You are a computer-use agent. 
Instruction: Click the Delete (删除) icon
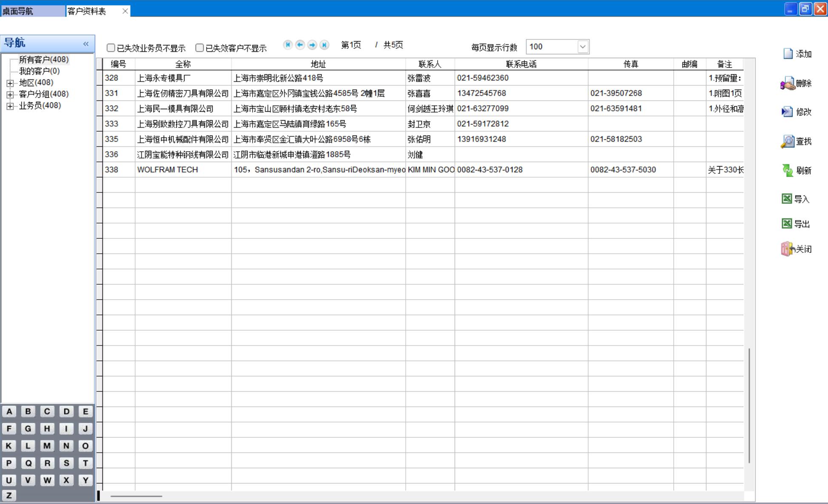(x=788, y=83)
